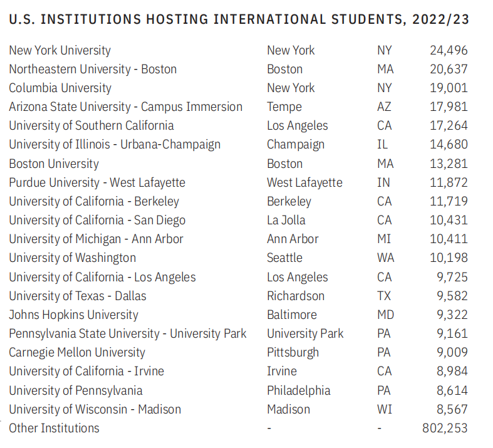Screen dimensions: 493x448
Task: Select the West Lafayette city cell
Action: click(304, 183)
